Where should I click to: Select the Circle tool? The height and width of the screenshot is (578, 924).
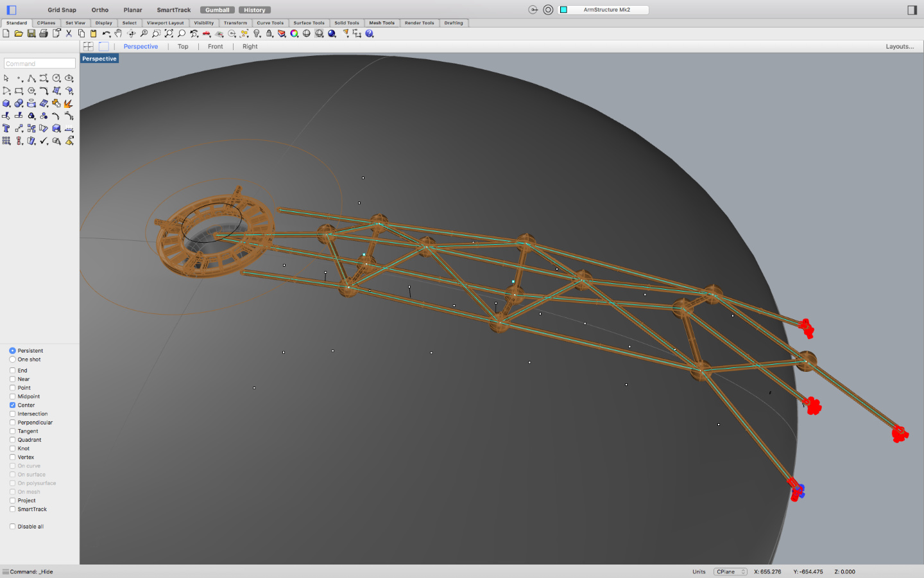(56, 78)
